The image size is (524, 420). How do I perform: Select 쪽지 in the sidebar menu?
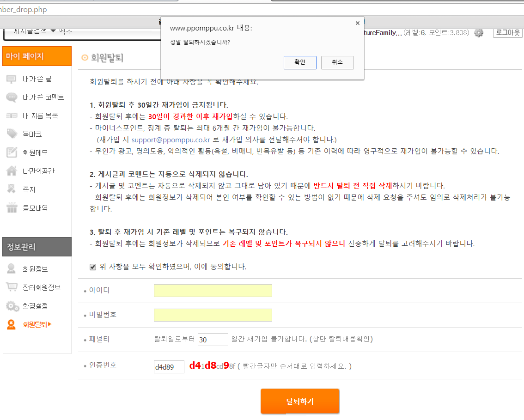pyautogui.click(x=29, y=189)
